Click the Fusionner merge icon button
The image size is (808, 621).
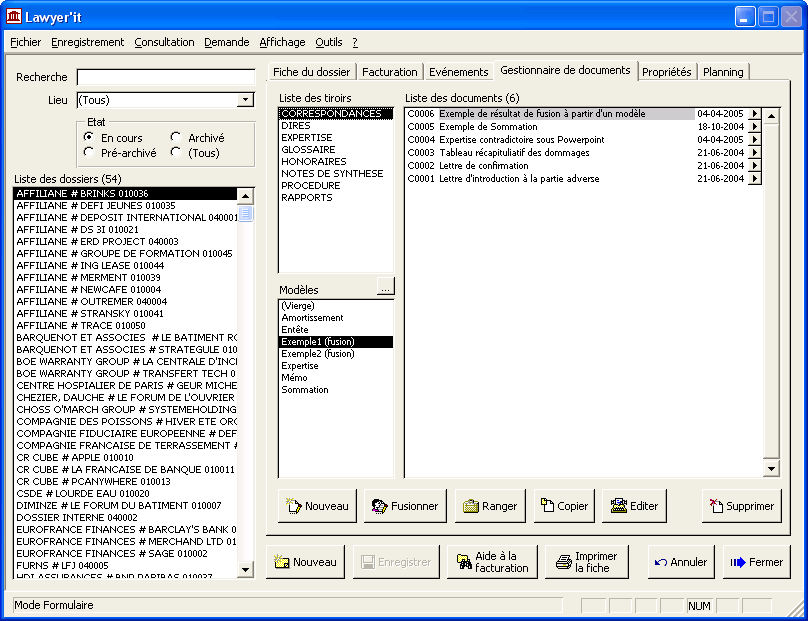pyautogui.click(x=405, y=506)
